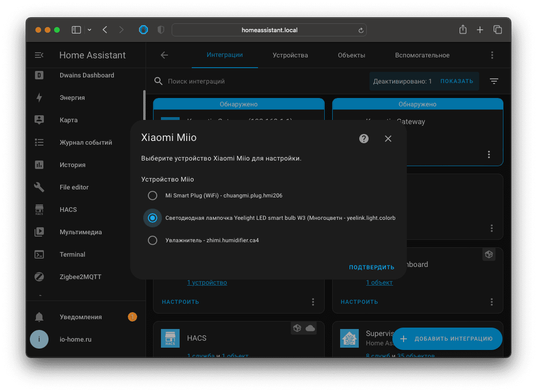Viewport: 537px width, 392px height.
Task: Select Mi Smart Plug (WiFi) radio option
Action: 153,196
